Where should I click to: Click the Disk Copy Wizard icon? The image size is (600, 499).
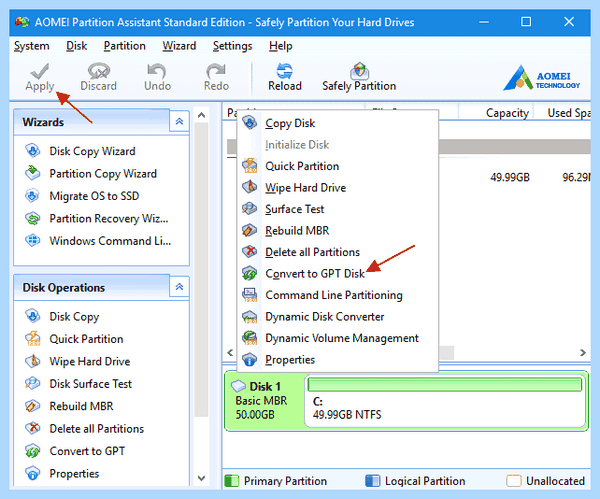click(33, 151)
